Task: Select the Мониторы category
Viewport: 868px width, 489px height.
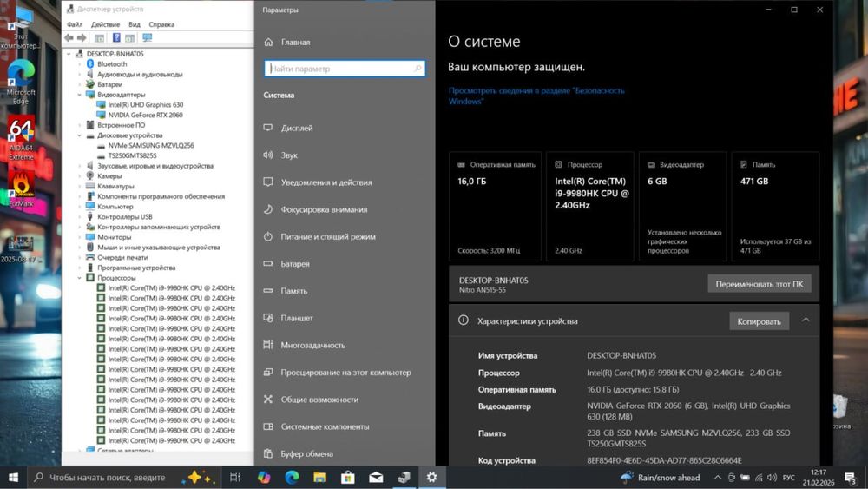Action: coord(114,237)
